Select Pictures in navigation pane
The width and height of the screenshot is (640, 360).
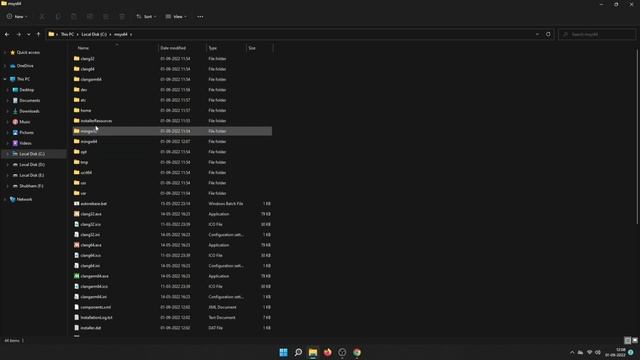point(27,132)
